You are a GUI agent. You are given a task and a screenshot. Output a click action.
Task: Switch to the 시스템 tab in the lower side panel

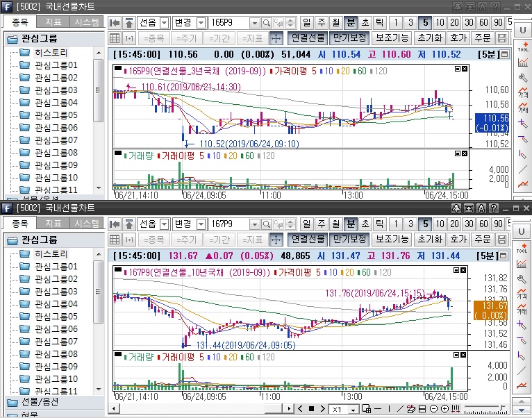(88, 224)
